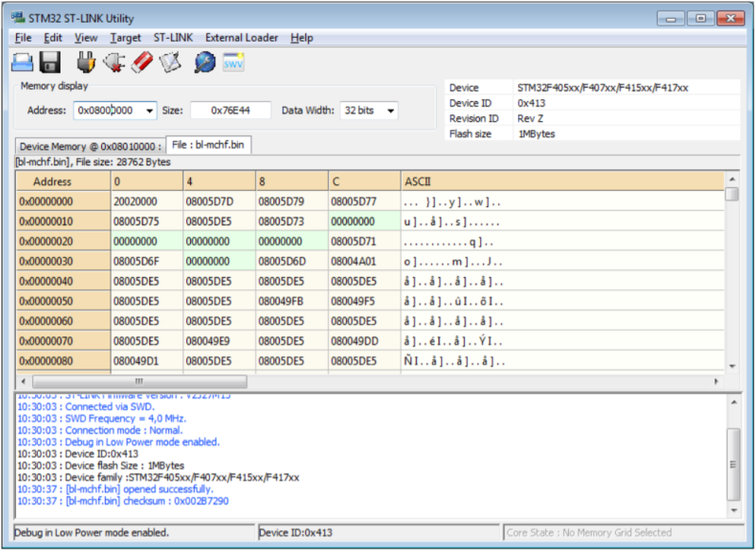Image resolution: width=756 pixels, height=550 pixels.
Task: Connect to target with plug icon
Action: tap(86, 62)
